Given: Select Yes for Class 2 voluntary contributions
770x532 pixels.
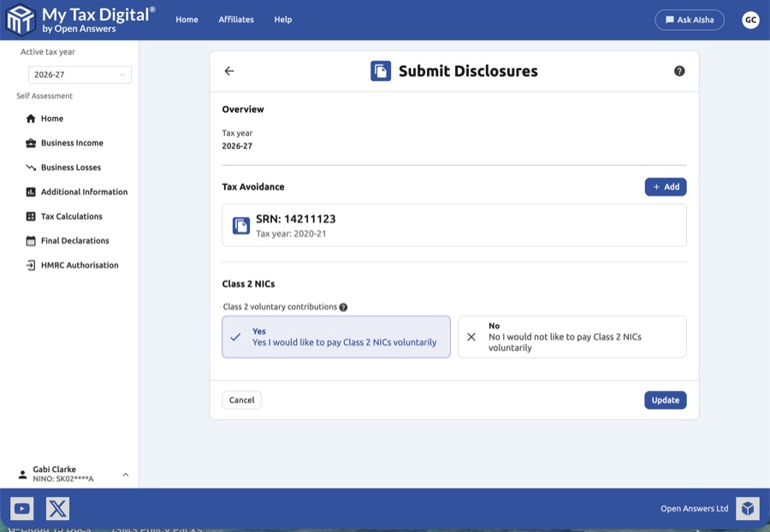Looking at the screenshot, I should [335, 337].
